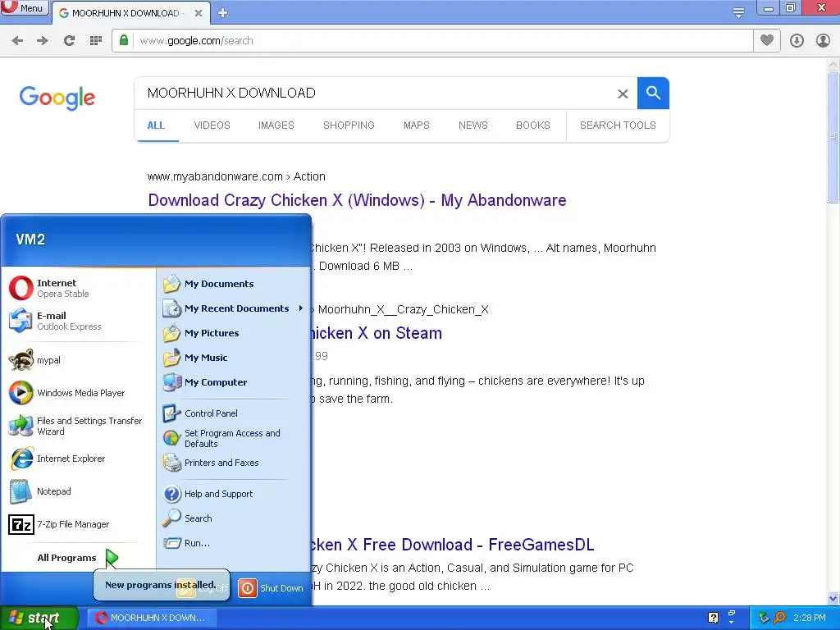Open the Crazy Chicken X on Steam result
This screenshot has height=630, width=840.
pyautogui.click(x=377, y=333)
